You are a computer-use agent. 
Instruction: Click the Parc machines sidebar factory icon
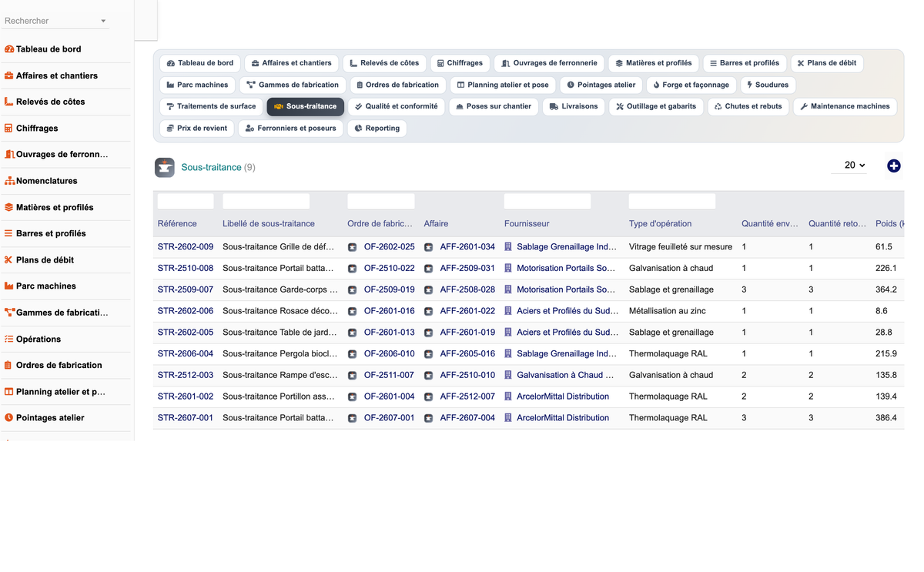(x=9, y=286)
